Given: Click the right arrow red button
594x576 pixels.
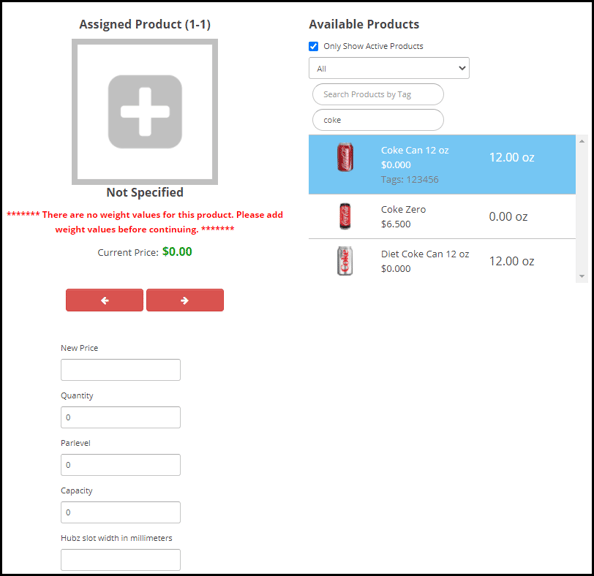Looking at the screenshot, I should point(185,300).
